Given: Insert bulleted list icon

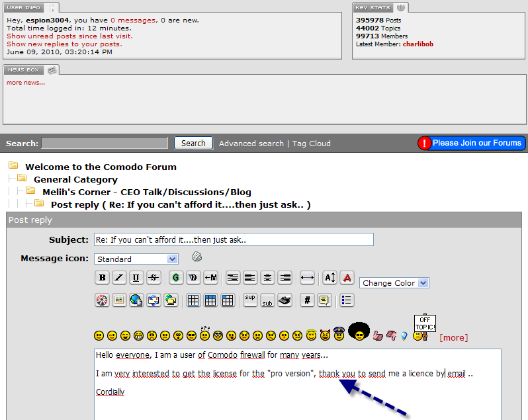Looking at the screenshot, I should click(347, 300).
